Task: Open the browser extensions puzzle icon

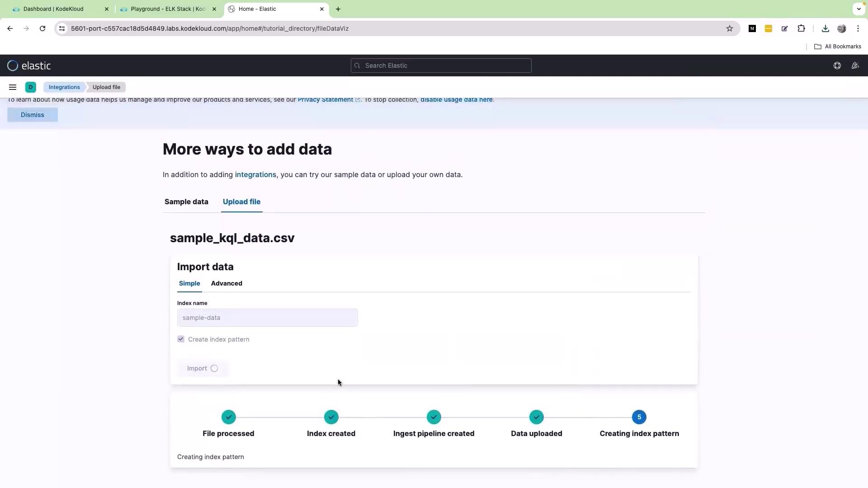Action: tap(801, 28)
